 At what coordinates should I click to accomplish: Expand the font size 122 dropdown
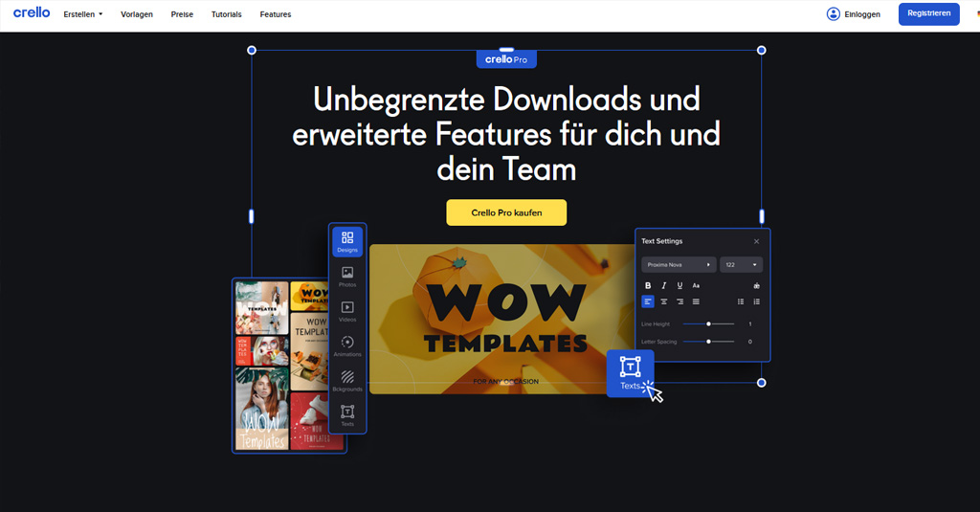point(742,264)
